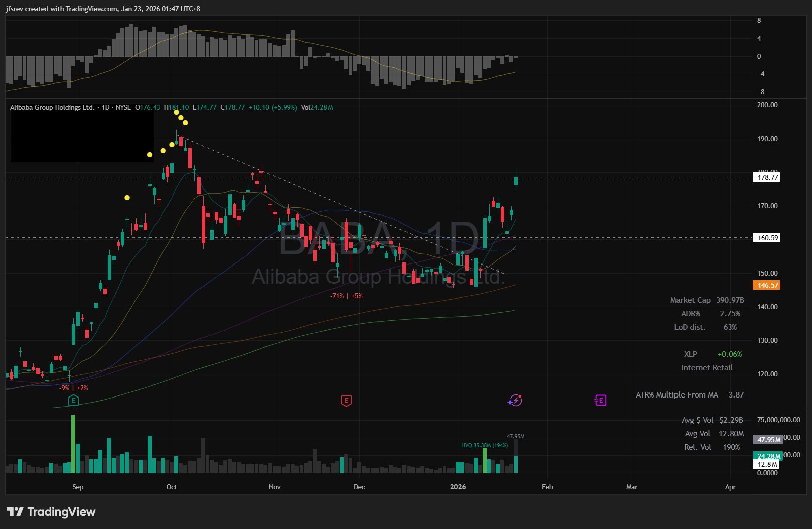Click the -71% | +5% earnings reaction label
Viewport: 812px width, 529px height.
coord(346,296)
